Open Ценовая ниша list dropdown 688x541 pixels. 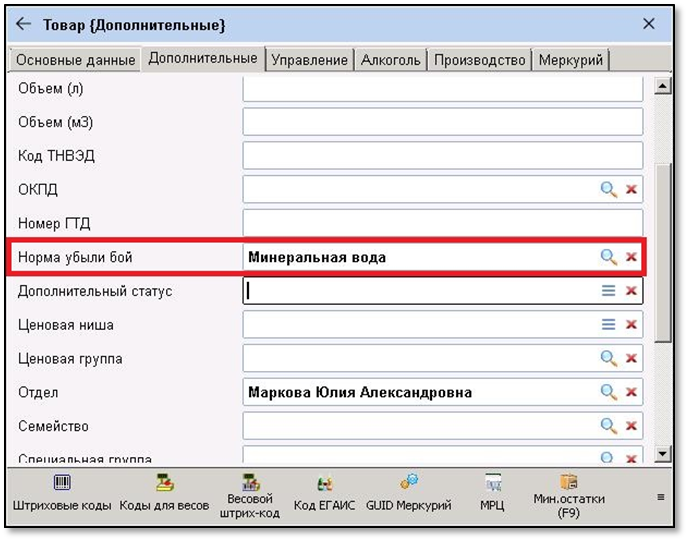[608, 325]
